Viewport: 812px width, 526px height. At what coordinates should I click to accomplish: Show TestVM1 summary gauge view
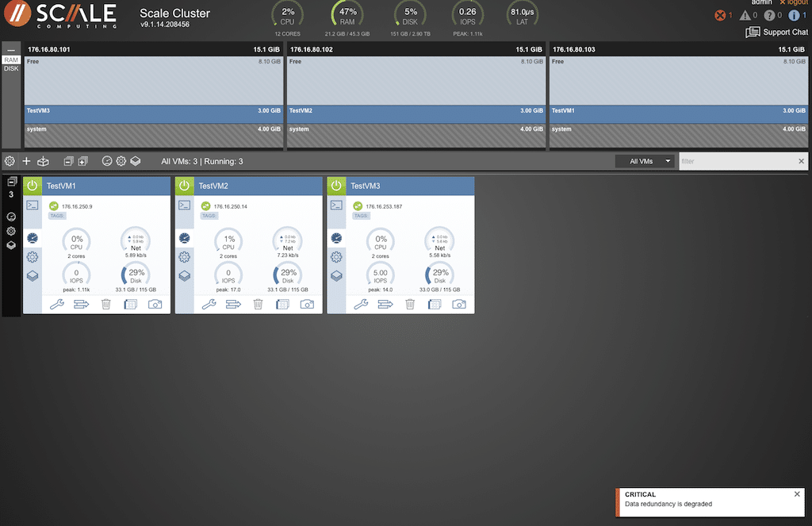(33, 238)
